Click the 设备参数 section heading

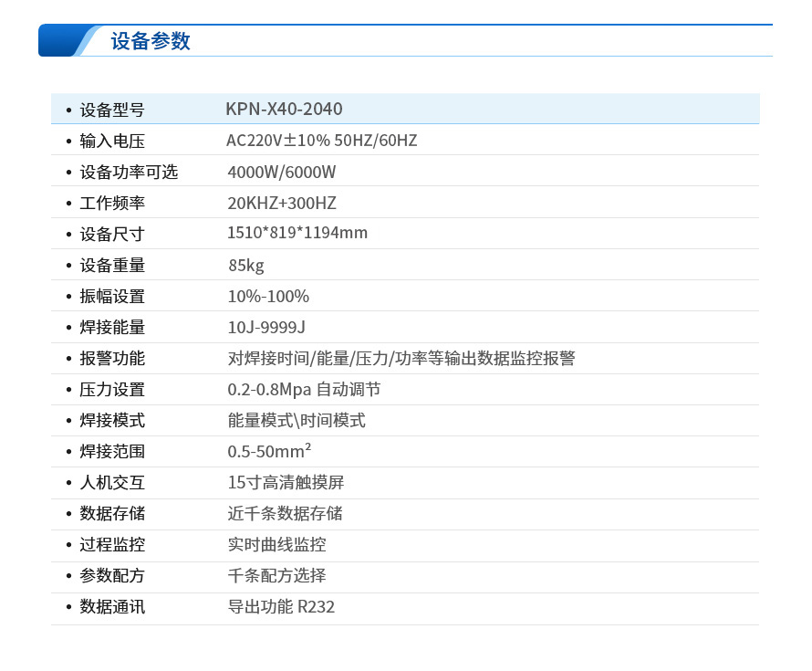point(151,41)
